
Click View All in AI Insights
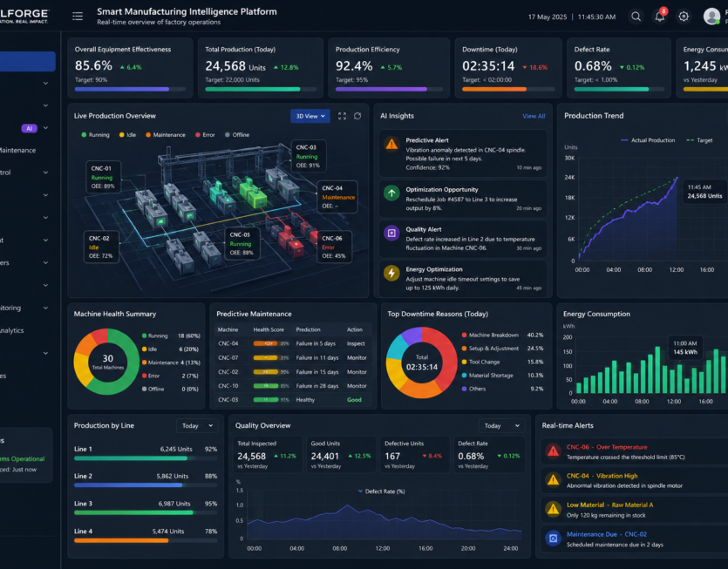(x=534, y=116)
